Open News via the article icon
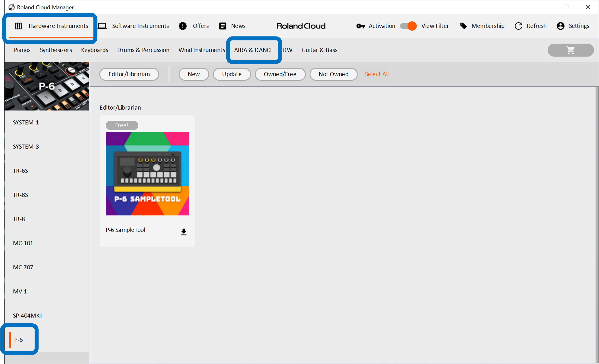Image resolution: width=599 pixels, height=364 pixels. tap(222, 26)
